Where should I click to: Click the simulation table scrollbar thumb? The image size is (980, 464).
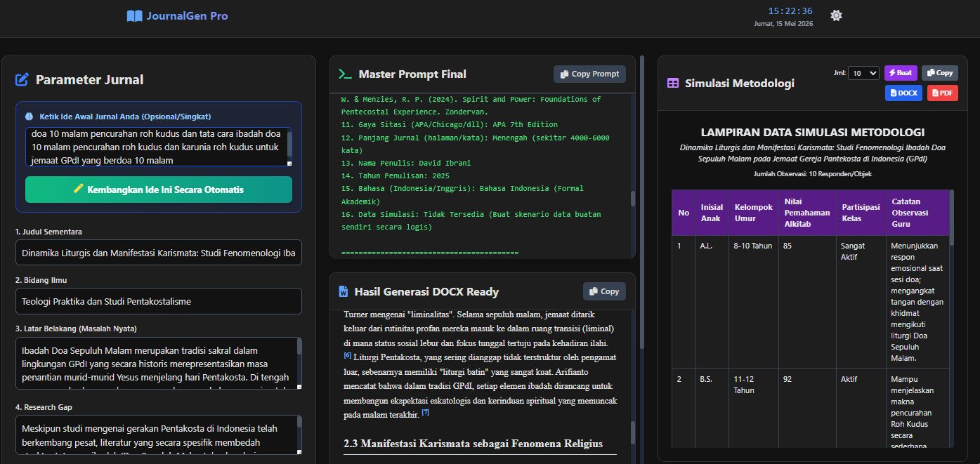[x=952, y=218]
